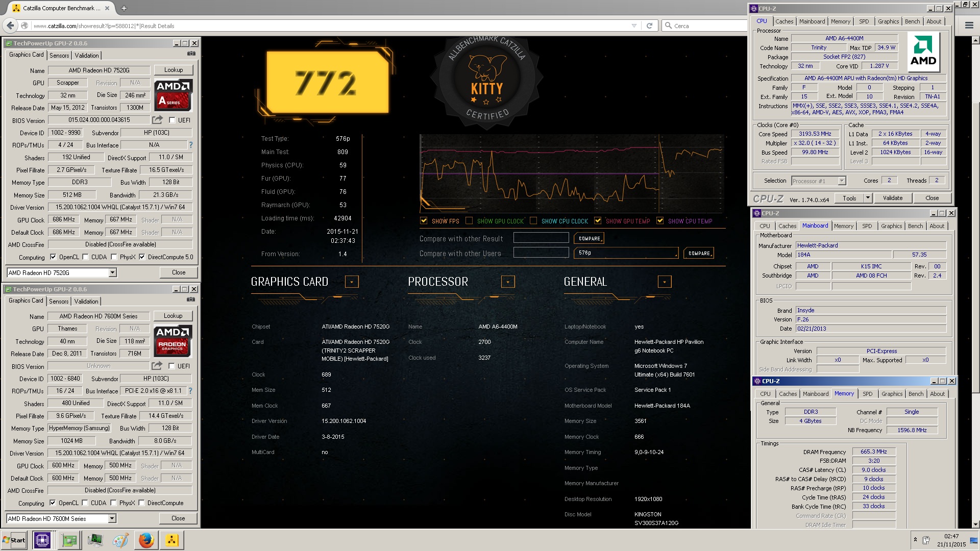This screenshot has height=551, width=980.
Task: Click COMPARE next to Compare with other Users
Action: pos(699,253)
